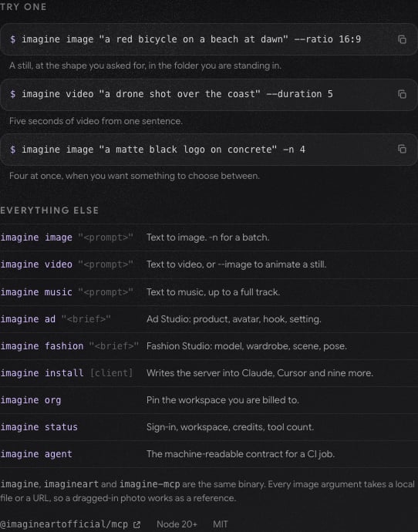Click the 'imagine image "<prompt>"' command row

[x=209, y=237]
